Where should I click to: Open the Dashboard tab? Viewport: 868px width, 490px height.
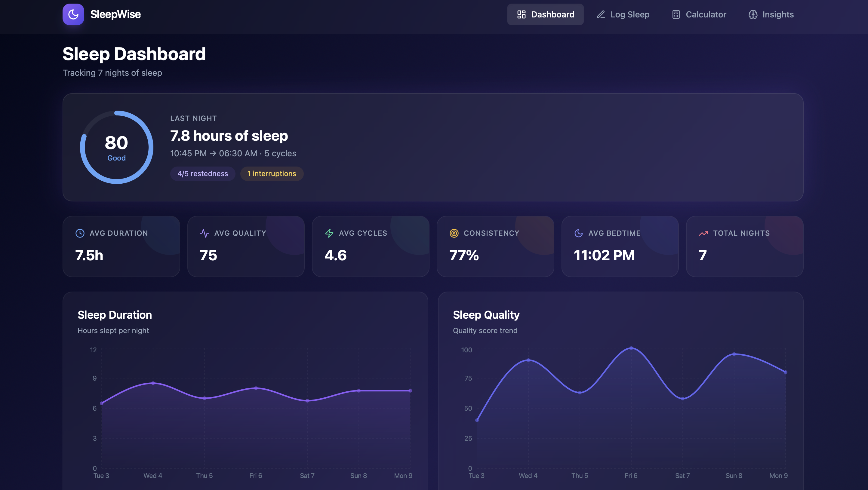coord(545,14)
